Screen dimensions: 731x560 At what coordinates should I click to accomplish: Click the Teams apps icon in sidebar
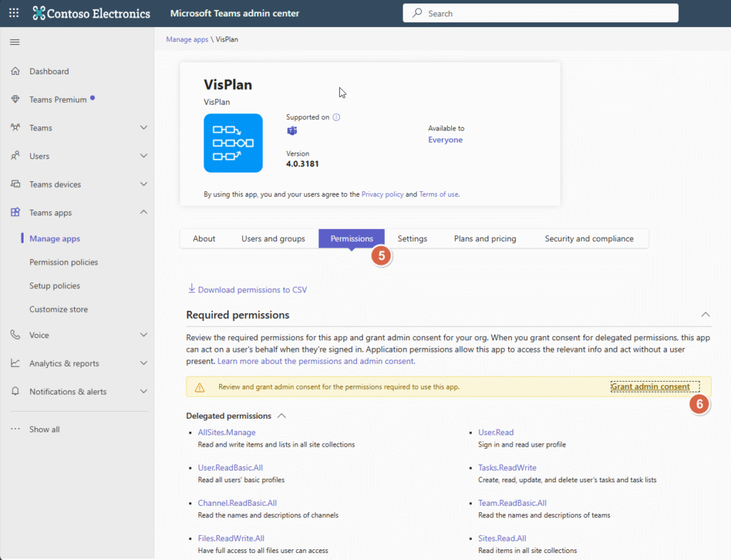point(16,212)
